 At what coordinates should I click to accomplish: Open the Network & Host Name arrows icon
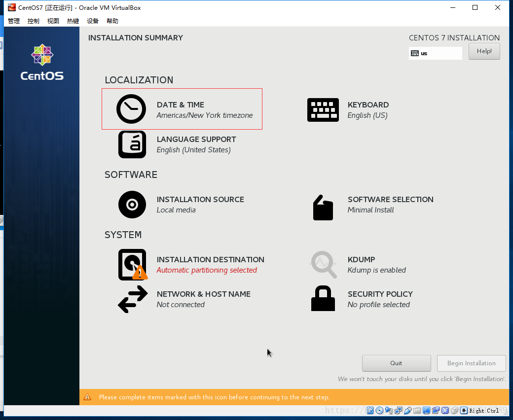[133, 299]
